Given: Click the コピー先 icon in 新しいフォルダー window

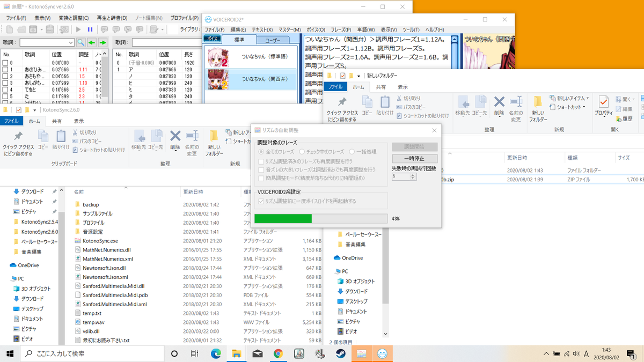Looking at the screenshot, I should pyautogui.click(x=480, y=102).
